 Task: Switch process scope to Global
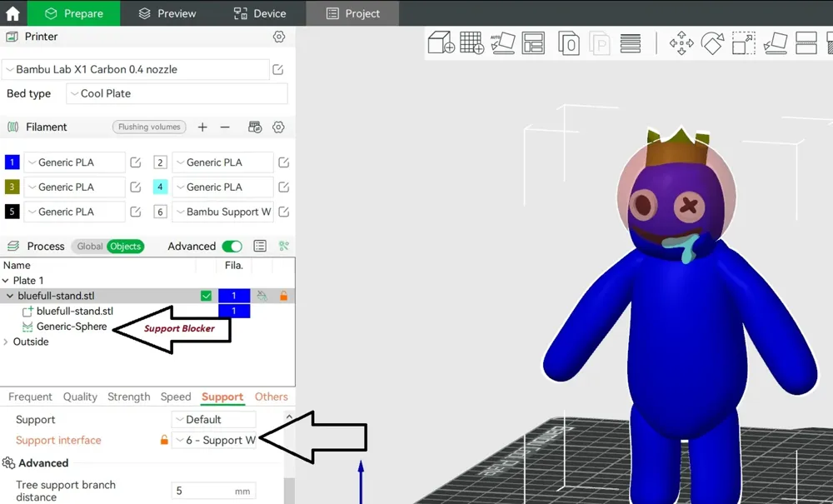click(x=90, y=247)
